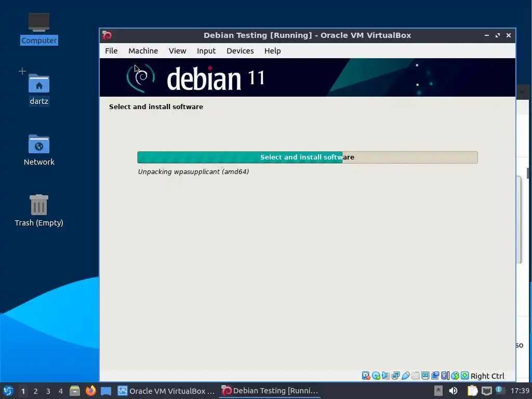
Task: Click the Debian swirl logo
Action: [141, 78]
